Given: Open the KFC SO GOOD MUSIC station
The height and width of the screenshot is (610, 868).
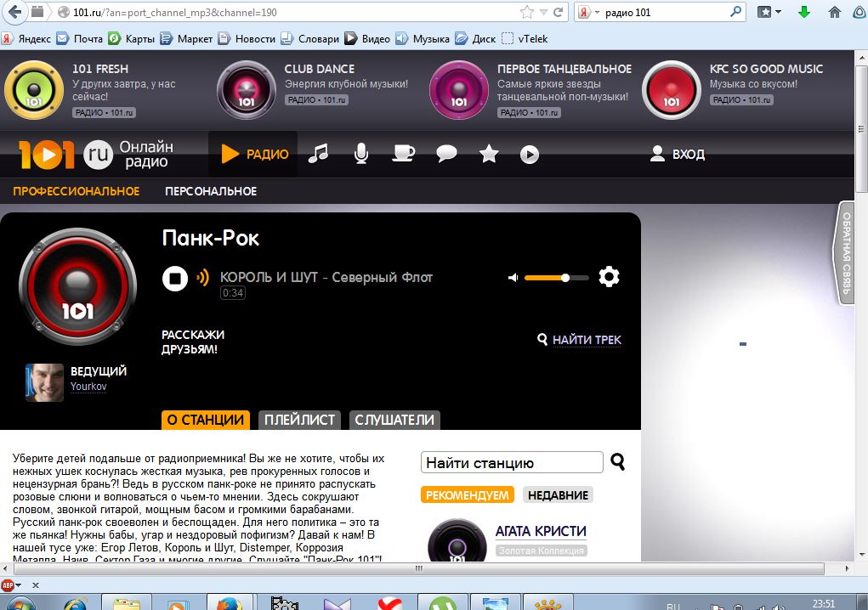Looking at the screenshot, I should coord(766,69).
